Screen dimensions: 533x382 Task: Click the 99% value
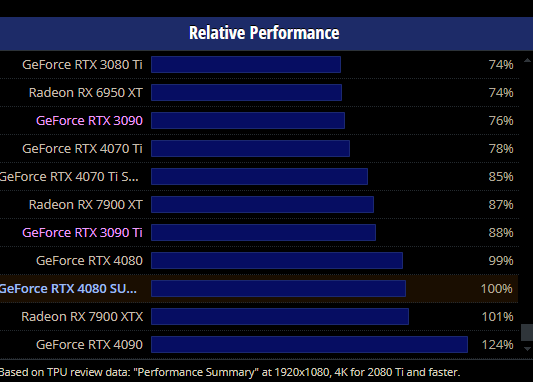click(501, 261)
